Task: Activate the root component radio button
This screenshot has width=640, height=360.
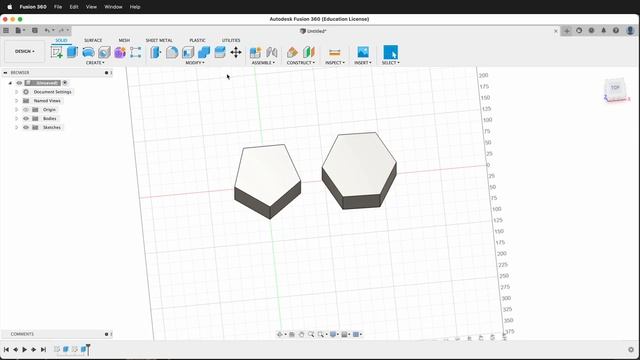Action: pos(65,83)
